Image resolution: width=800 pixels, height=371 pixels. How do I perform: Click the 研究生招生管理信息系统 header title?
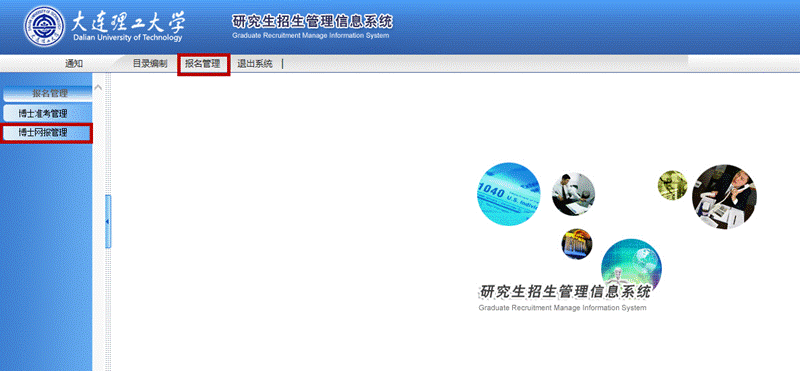pyautogui.click(x=312, y=22)
